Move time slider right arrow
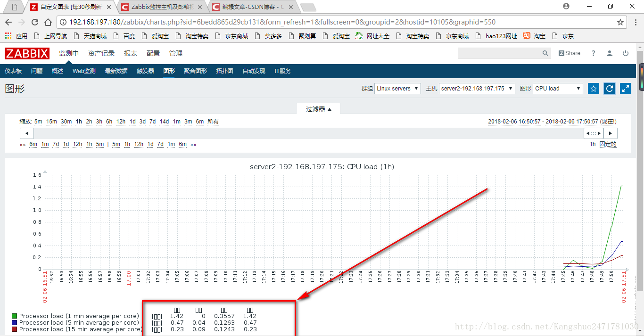Screen dimensions: 644x336 pos(611,133)
